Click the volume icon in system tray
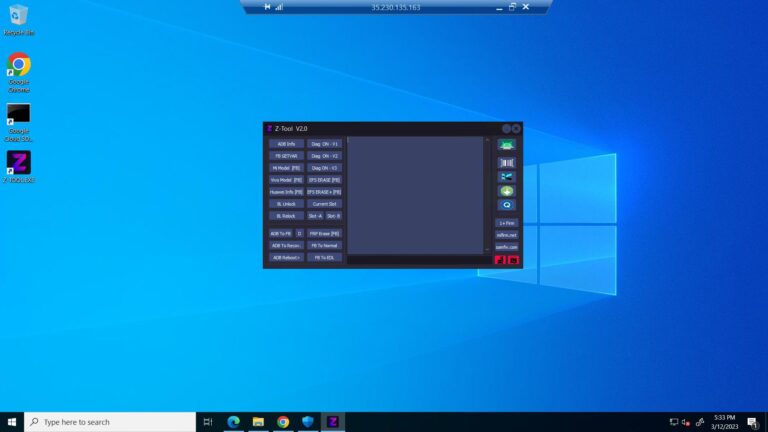The height and width of the screenshot is (432, 768). point(686,422)
